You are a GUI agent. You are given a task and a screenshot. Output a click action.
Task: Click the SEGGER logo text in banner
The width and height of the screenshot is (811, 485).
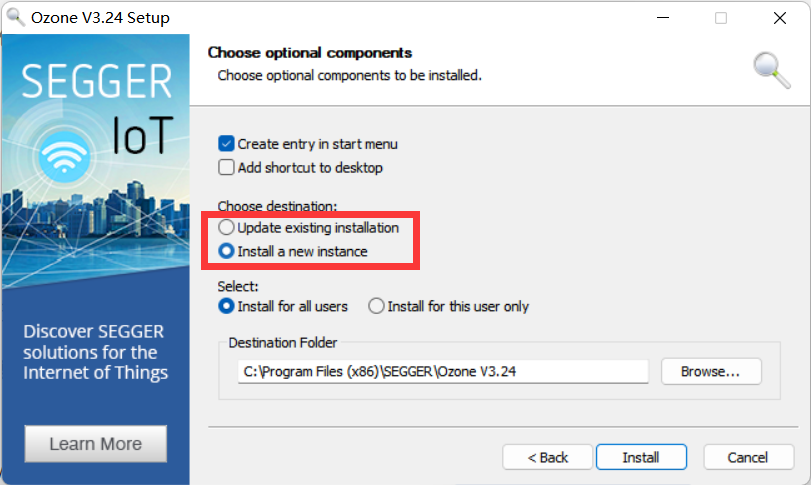point(96,81)
